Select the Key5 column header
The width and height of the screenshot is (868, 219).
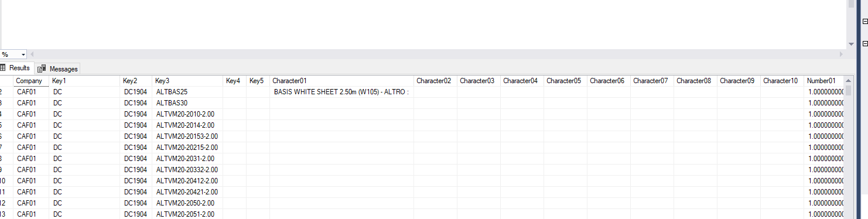point(258,81)
